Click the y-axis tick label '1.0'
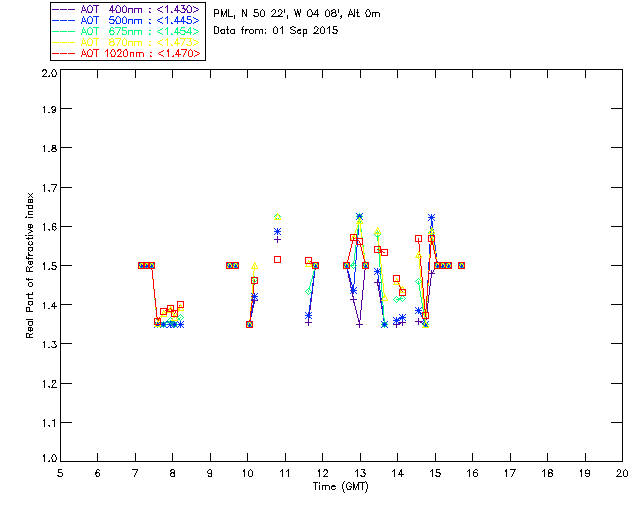Viewport: 640px width, 512px height. click(x=49, y=458)
